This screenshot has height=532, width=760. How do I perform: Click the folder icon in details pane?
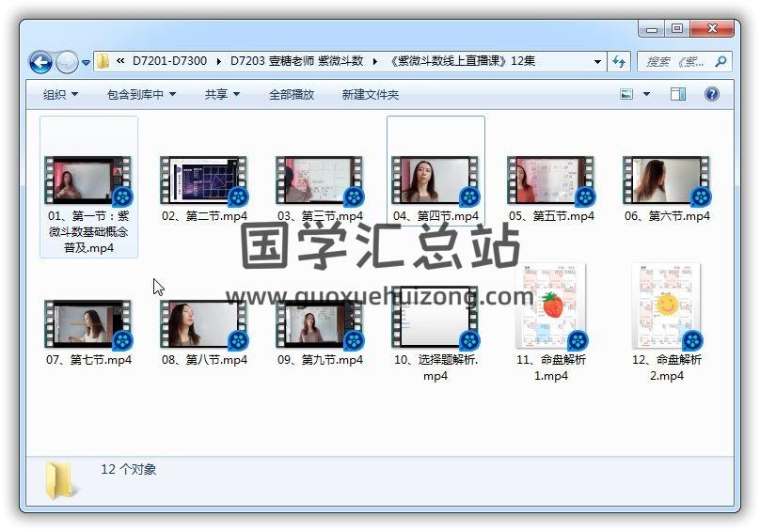click(x=61, y=480)
